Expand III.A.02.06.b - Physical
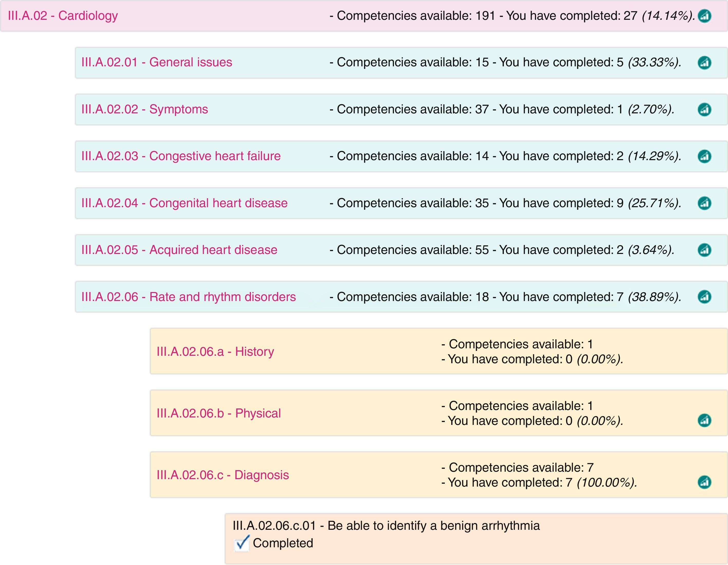Viewport: 728px width, 565px height. (x=219, y=413)
